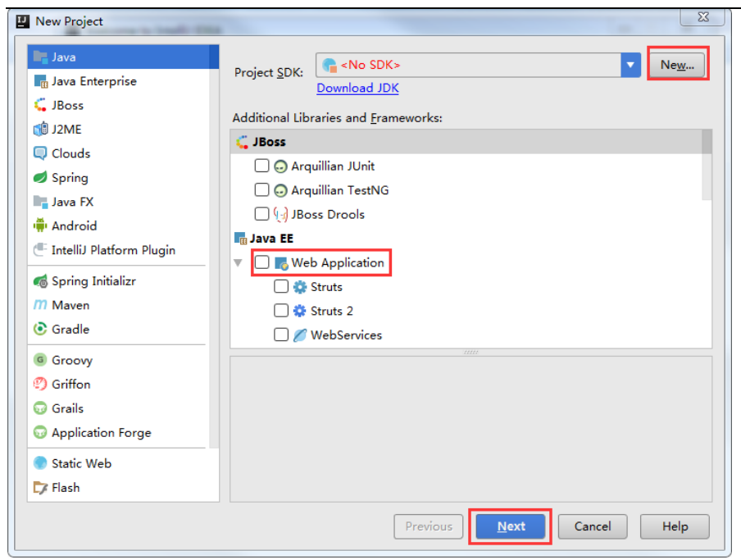Image resolution: width=741 pixels, height=560 pixels.
Task: Check the JBoss Drools checkbox
Action: 261,214
